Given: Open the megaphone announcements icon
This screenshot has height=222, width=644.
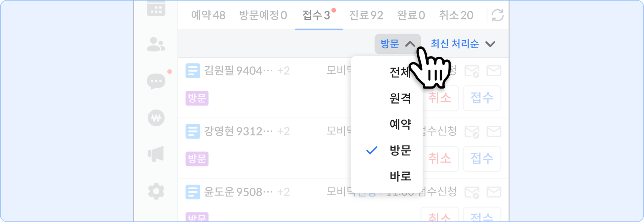Looking at the screenshot, I should [156, 154].
